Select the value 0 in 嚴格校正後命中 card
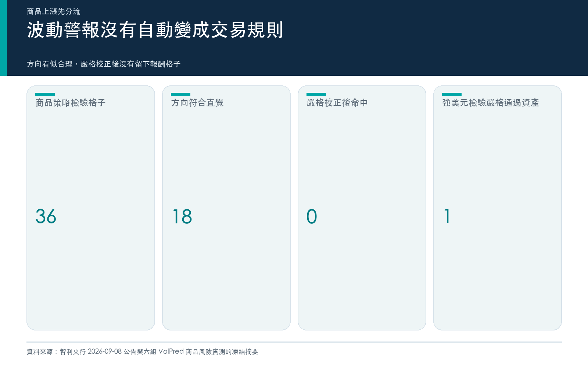 pos(312,216)
